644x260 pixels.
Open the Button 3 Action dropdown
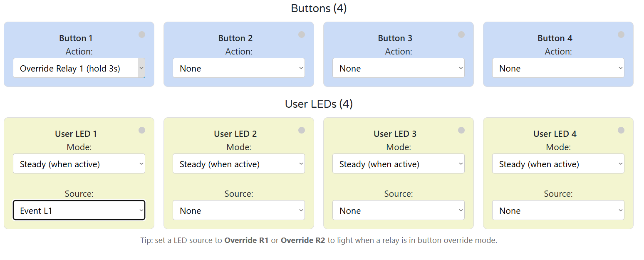(x=398, y=68)
